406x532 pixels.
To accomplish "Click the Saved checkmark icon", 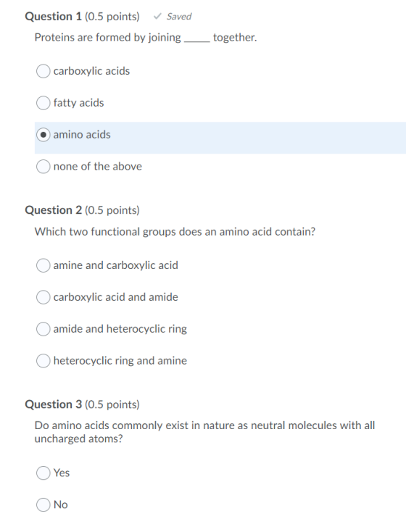I will 157,16.
